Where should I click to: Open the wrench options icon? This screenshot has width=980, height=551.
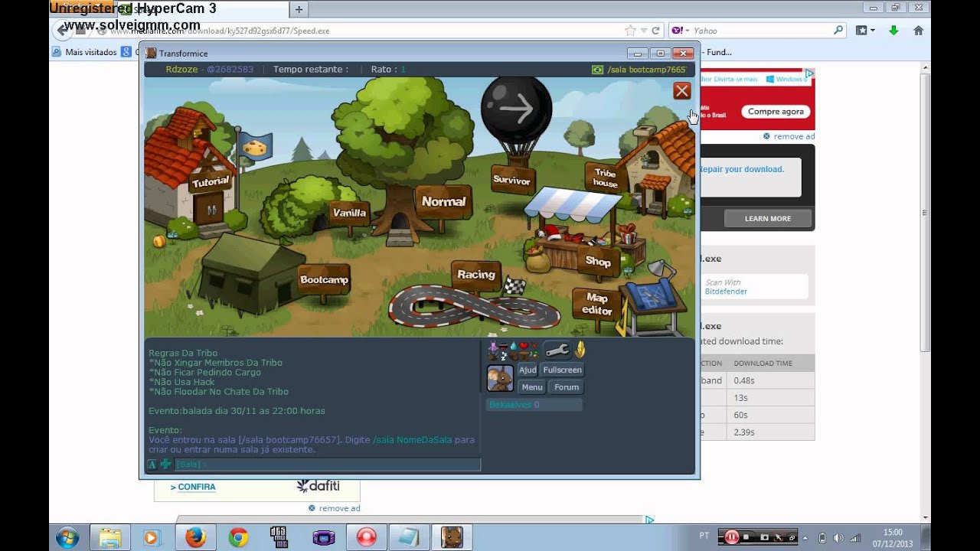[557, 350]
